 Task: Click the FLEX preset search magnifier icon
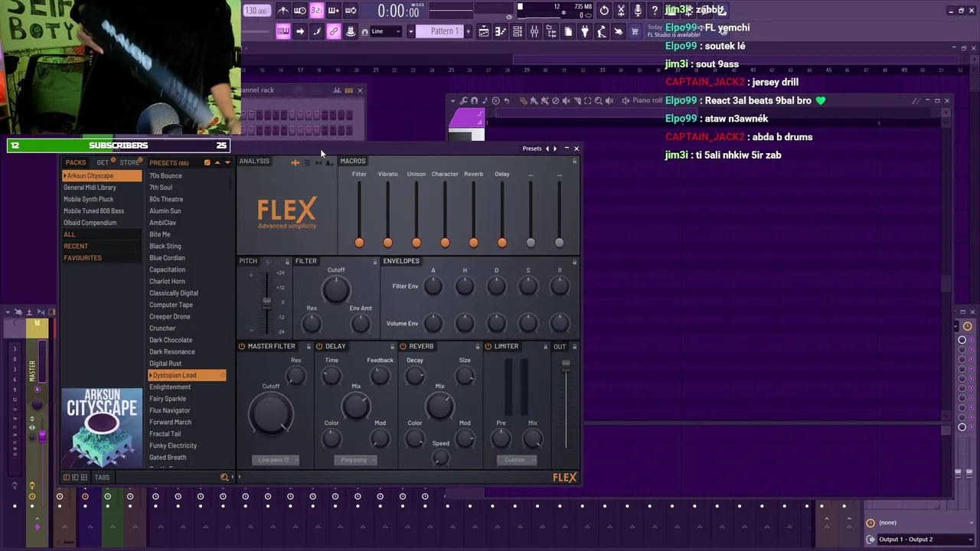click(224, 478)
